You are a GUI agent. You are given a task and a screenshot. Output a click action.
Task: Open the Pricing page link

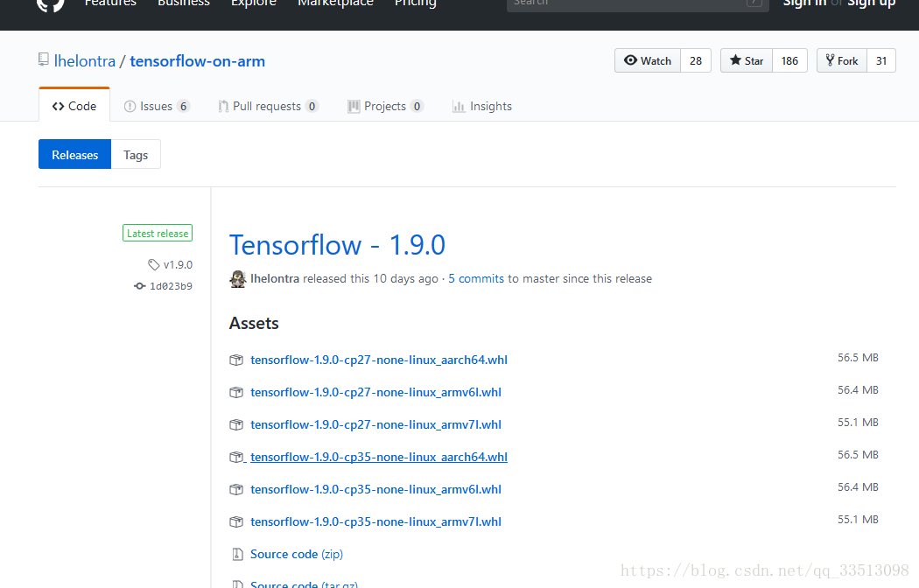point(416,3)
